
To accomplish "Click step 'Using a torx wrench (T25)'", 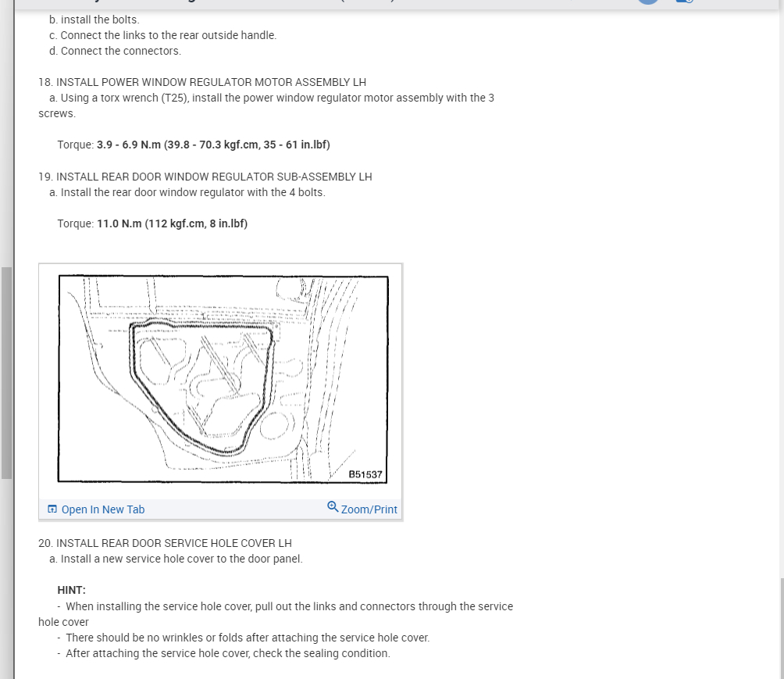I will click(266, 105).
